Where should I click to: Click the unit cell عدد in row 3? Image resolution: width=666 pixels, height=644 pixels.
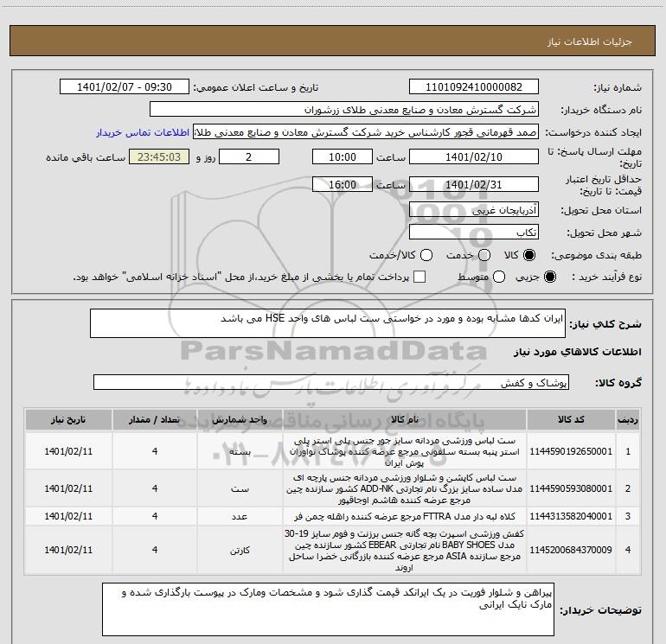pyautogui.click(x=240, y=516)
